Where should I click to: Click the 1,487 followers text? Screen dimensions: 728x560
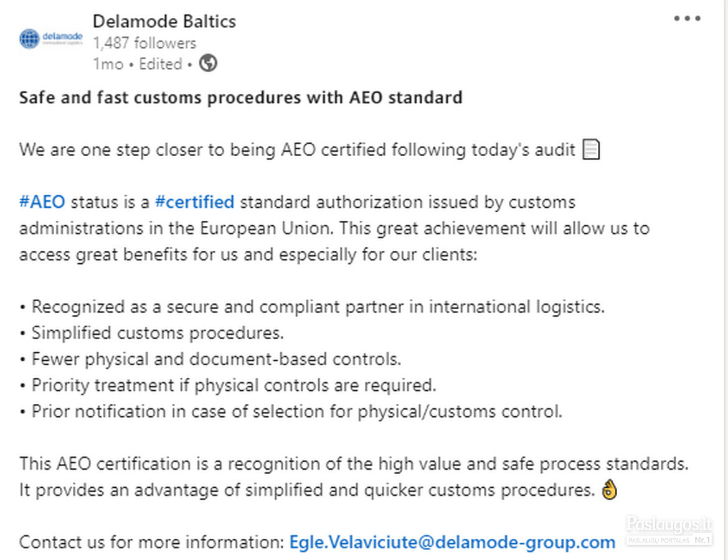coord(144,43)
